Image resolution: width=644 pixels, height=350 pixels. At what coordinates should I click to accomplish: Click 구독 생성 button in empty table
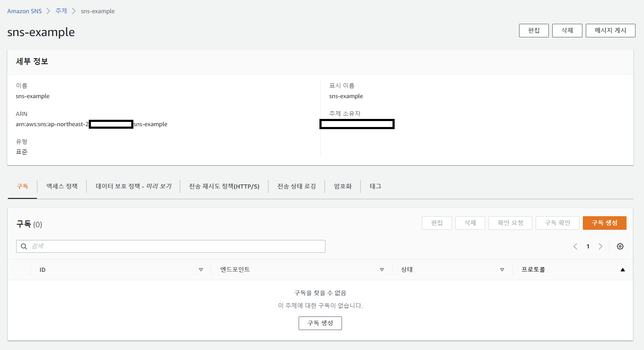320,323
